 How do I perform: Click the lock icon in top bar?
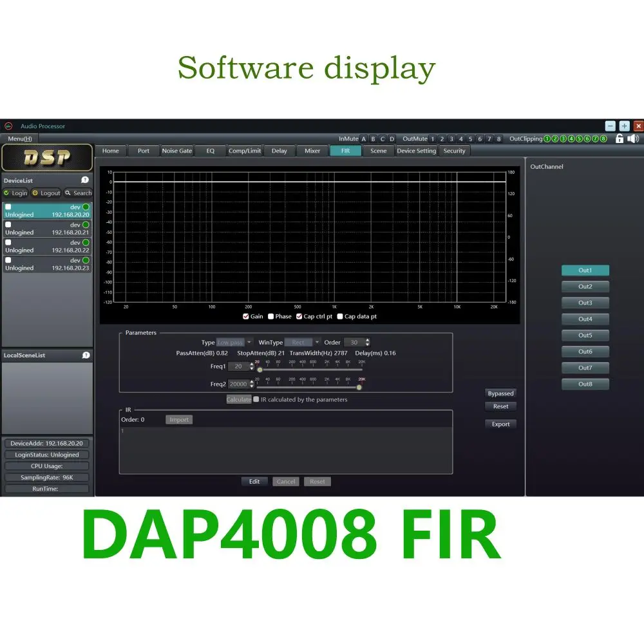point(620,139)
